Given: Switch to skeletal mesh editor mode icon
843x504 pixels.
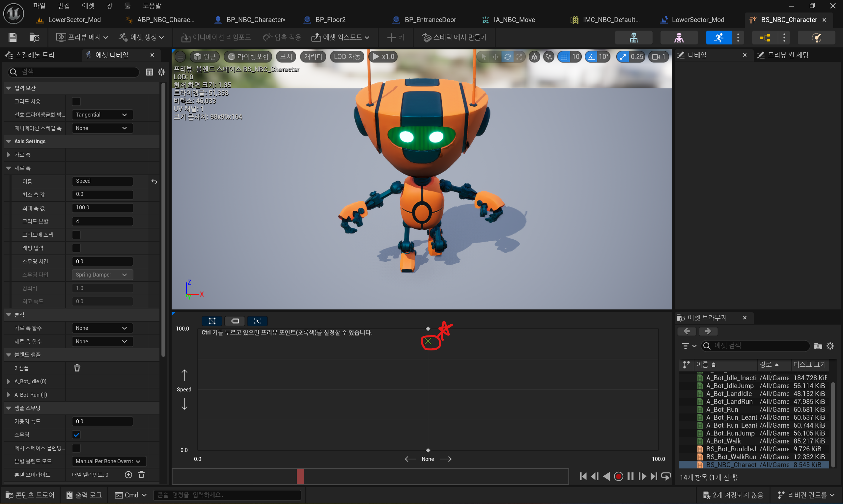Looking at the screenshot, I should 679,37.
